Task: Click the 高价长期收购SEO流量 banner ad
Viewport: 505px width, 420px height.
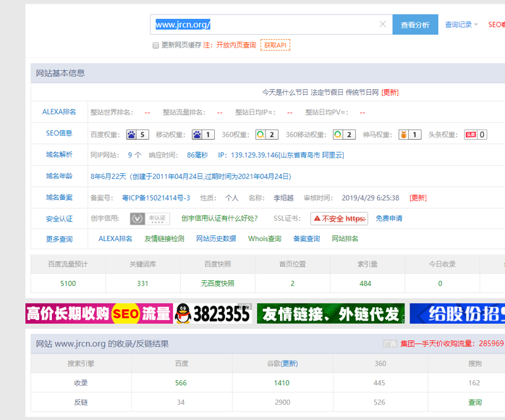Action: pyautogui.click(x=99, y=313)
